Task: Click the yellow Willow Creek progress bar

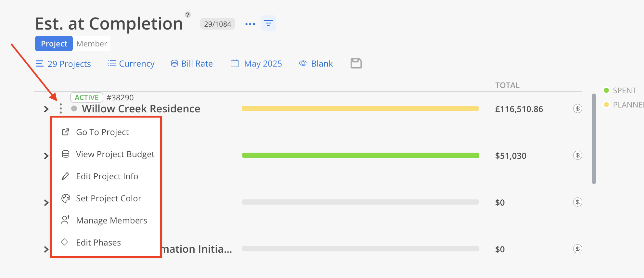Action: click(x=360, y=108)
